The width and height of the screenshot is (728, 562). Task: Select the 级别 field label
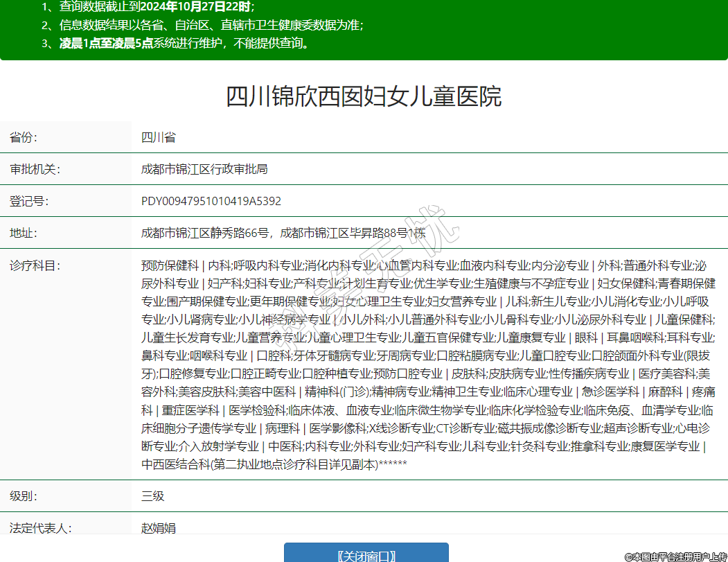[x=24, y=496]
